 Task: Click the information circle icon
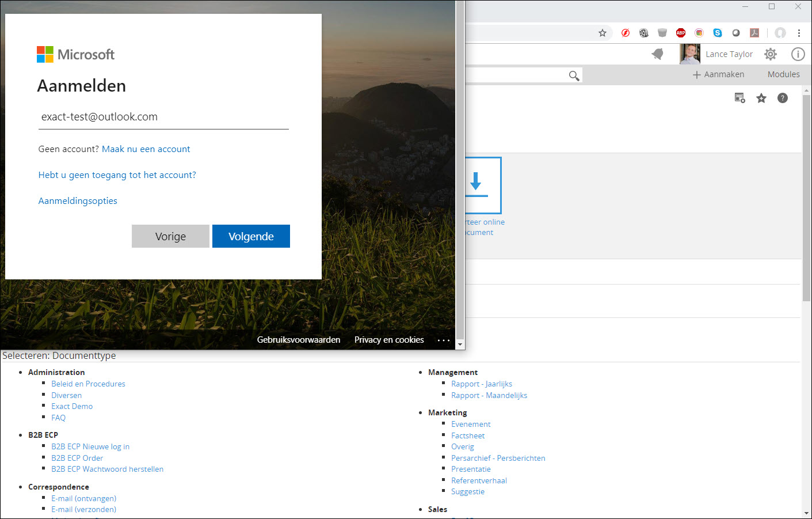tap(798, 54)
